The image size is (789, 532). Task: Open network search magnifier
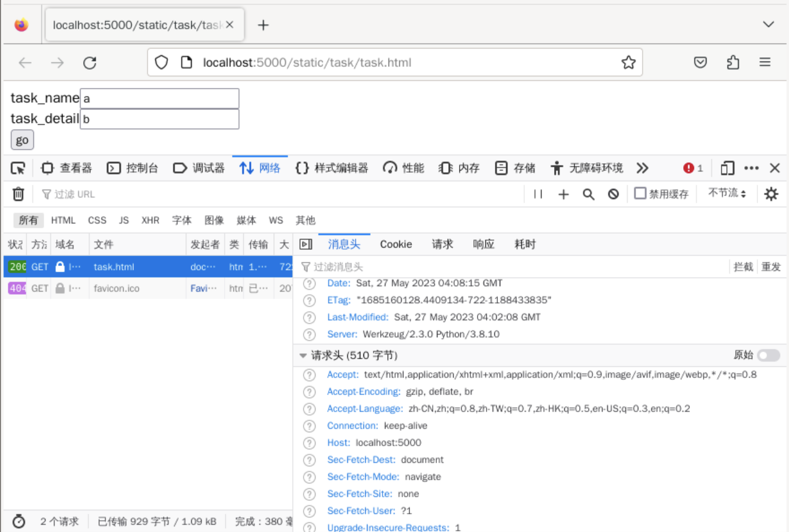(588, 194)
